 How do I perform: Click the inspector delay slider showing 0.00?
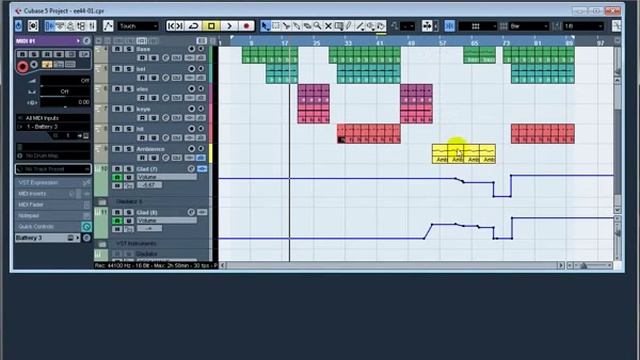pos(64,102)
